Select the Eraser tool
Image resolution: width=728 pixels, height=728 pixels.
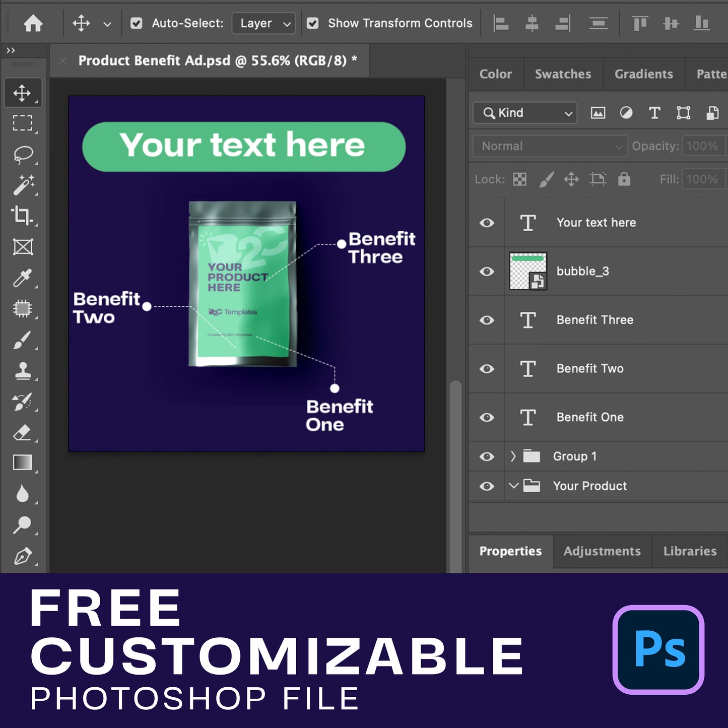pyautogui.click(x=23, y=433)
